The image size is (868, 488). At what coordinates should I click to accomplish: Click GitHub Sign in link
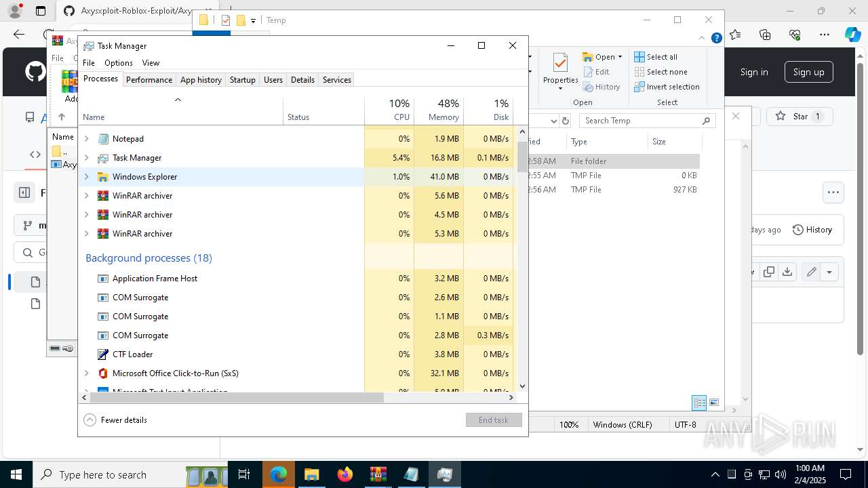click(x=754, y=72)
